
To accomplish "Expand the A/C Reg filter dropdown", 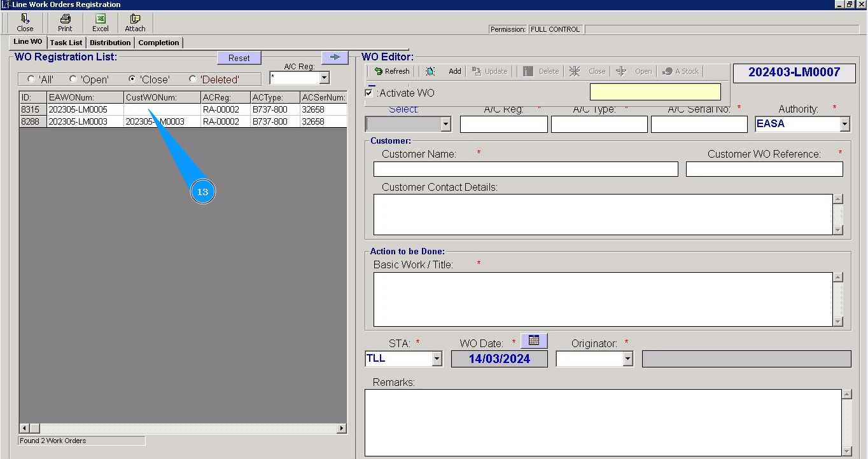I will 324,78.
